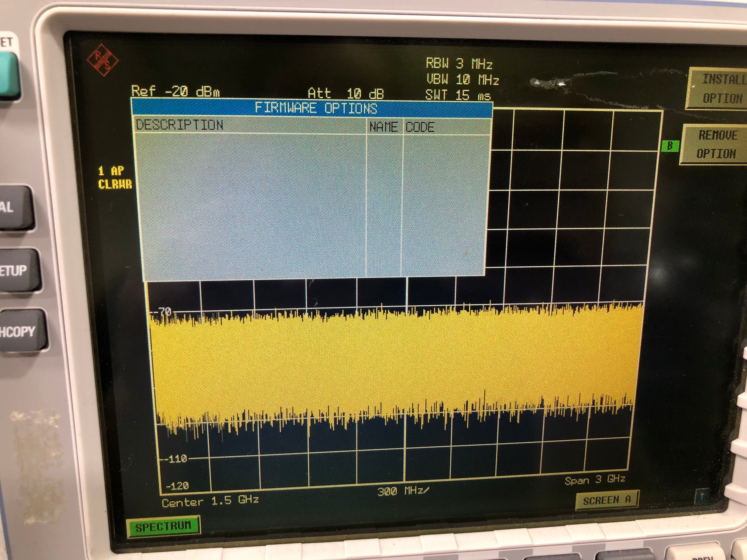This screenshot has height=560, width=747.
Task: Click the DESCRIPTION column header
Action: [x=180, y=125]
